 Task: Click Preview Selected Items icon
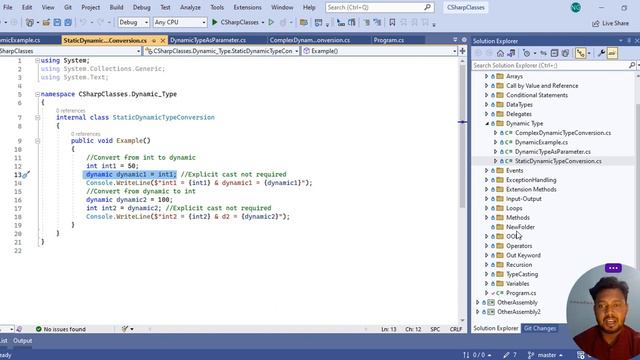(612, 53)
